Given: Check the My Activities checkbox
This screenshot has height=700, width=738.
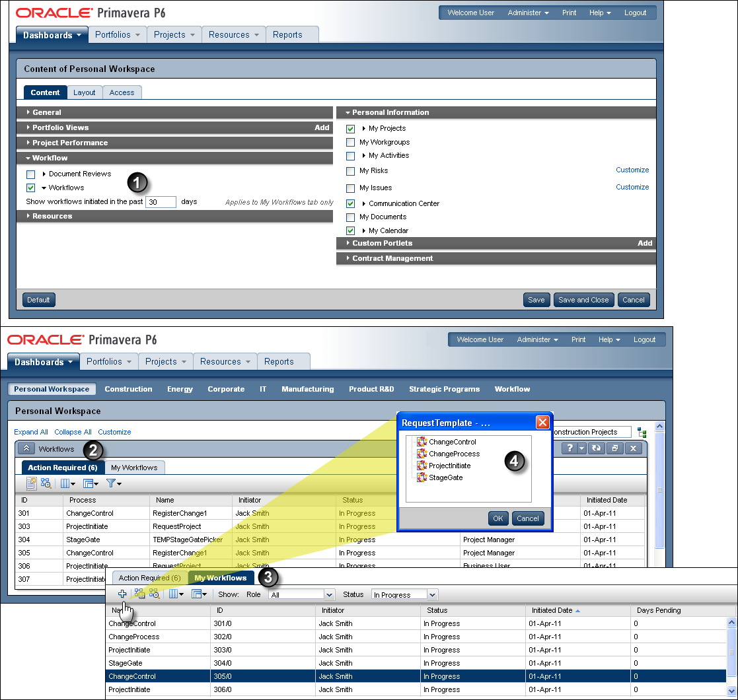Looking at the screenshot, I should [350, 156].
